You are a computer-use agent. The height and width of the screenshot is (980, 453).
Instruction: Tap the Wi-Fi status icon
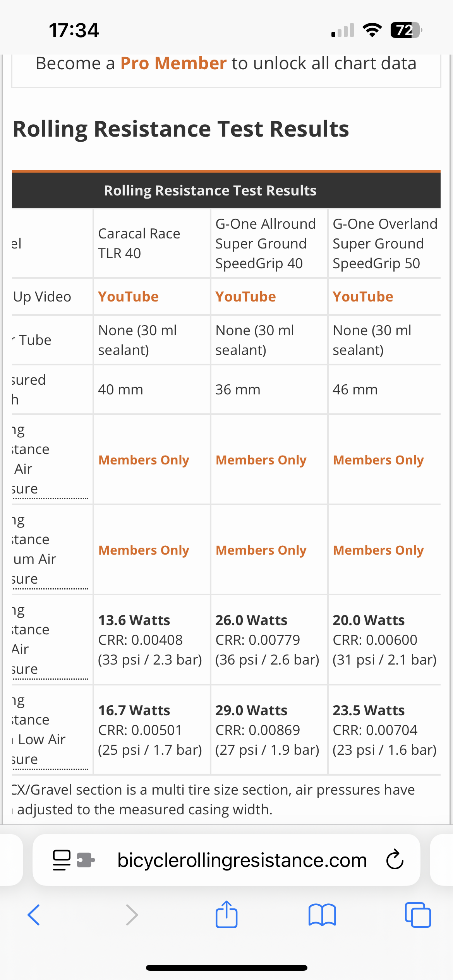click(x=372, y=30)
